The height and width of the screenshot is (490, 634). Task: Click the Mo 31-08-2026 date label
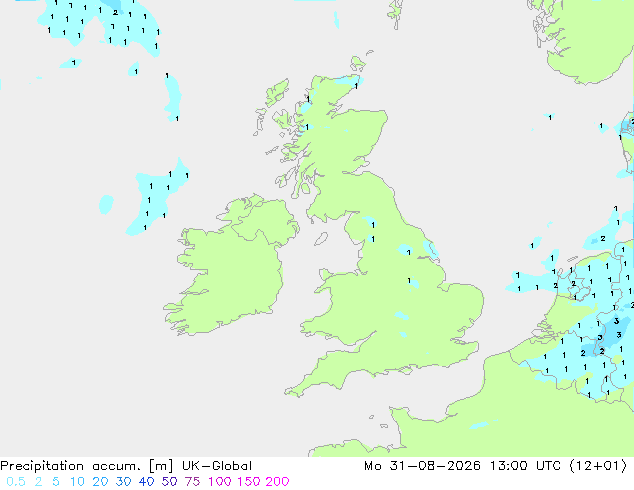(422, 466)
